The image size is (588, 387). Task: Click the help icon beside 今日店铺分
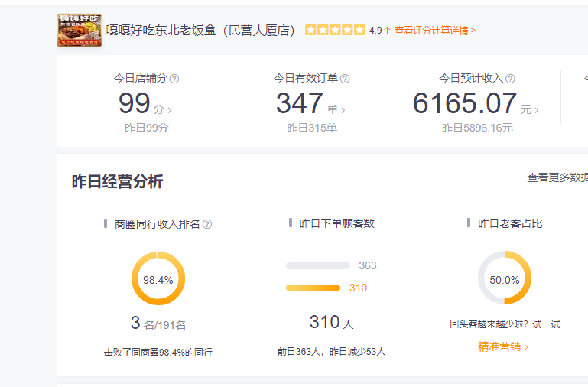click(x=174, y=79)
